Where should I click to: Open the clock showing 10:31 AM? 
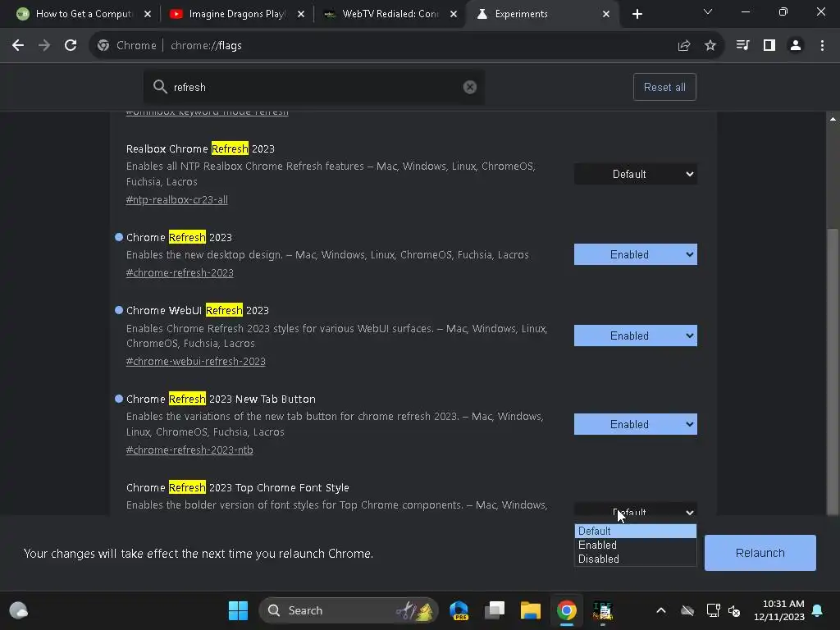pos(779,610)
